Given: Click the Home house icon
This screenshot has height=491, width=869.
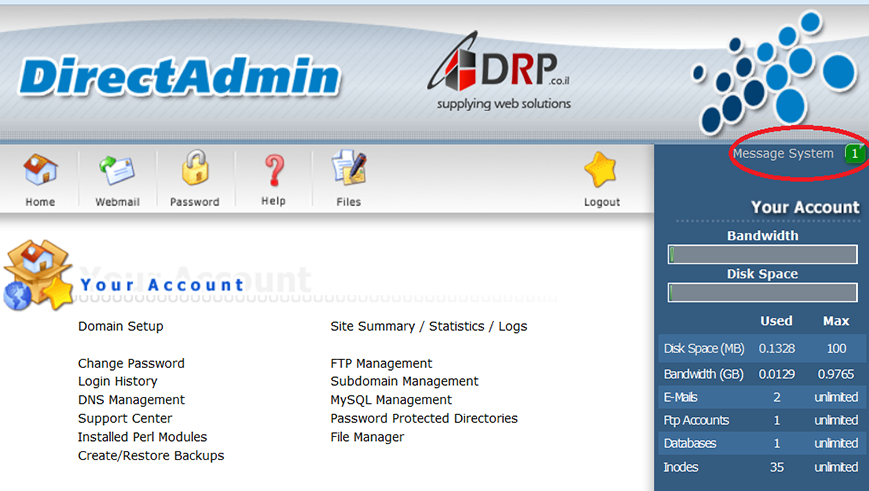Looking at the screenshot, I should 40,171.
